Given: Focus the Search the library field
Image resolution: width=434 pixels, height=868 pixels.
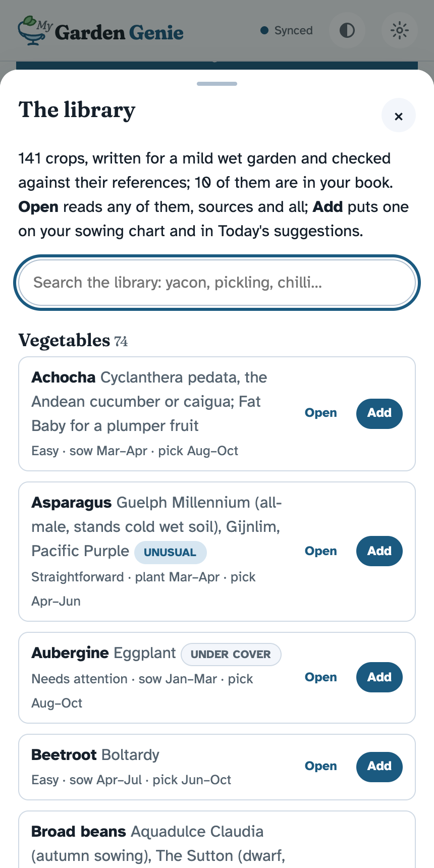Looking at the screenshot, I should click(217, 283).
